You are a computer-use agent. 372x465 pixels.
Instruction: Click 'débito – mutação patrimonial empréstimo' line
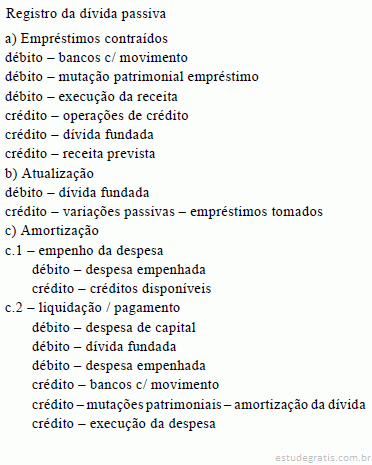tap(132, 77)
